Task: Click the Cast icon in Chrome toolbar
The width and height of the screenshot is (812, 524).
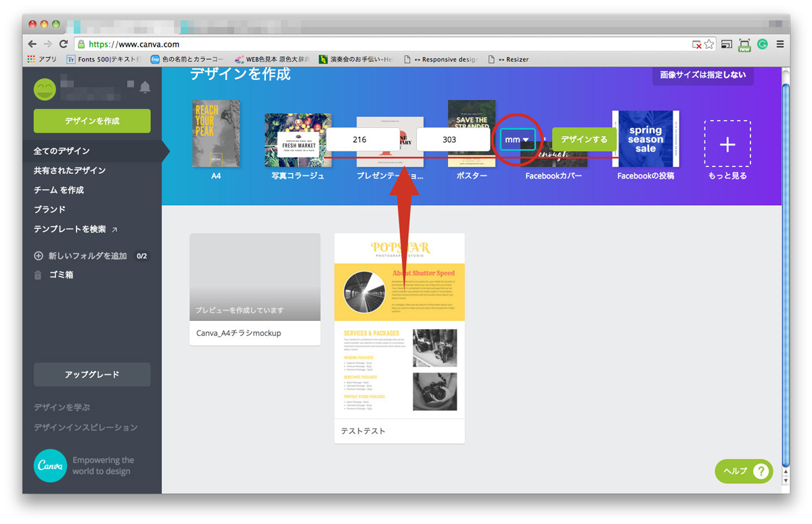Action: (x=727, y=44)
